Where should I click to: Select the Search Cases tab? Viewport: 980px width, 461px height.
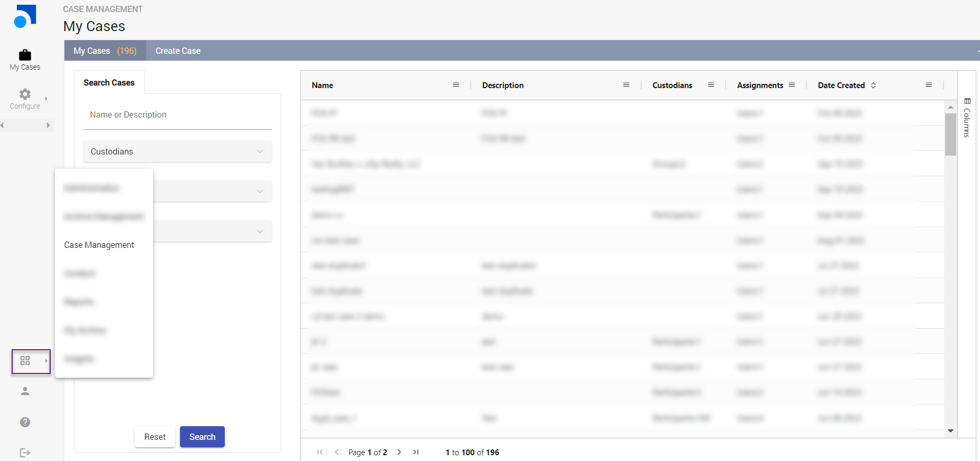[109, 82]
